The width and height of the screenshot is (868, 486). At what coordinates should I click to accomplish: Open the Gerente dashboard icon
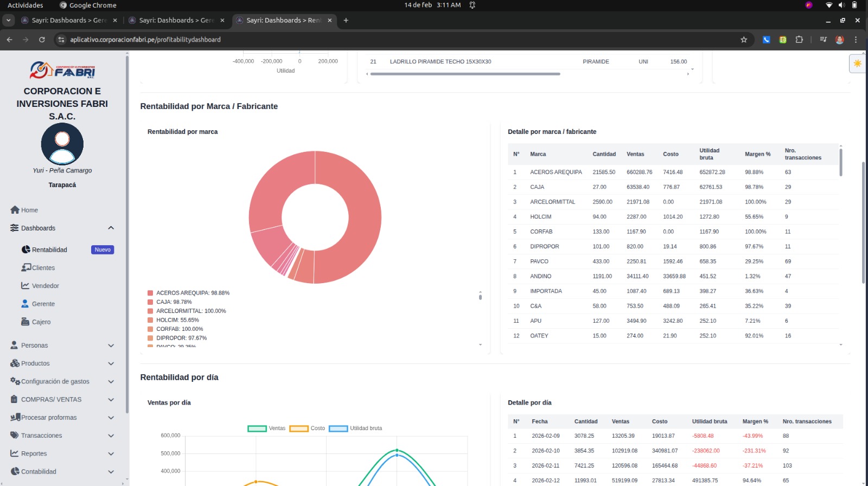coord(25,304)
